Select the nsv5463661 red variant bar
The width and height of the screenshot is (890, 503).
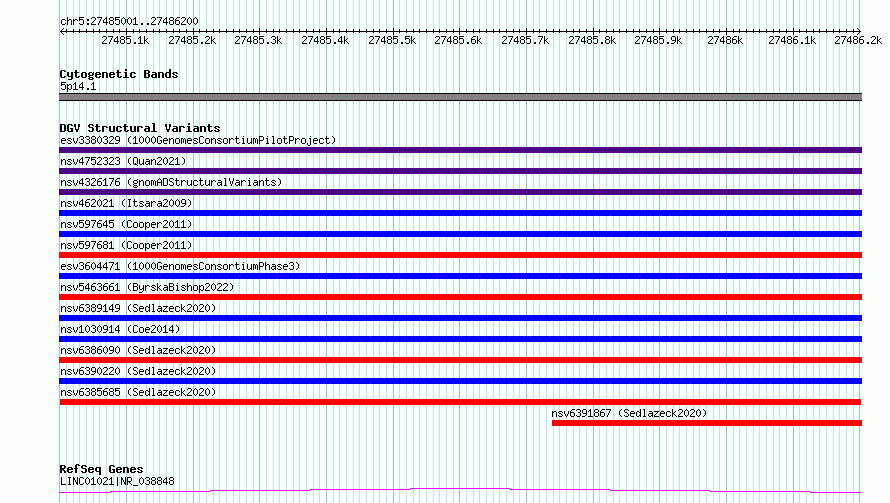click(460, 297)
